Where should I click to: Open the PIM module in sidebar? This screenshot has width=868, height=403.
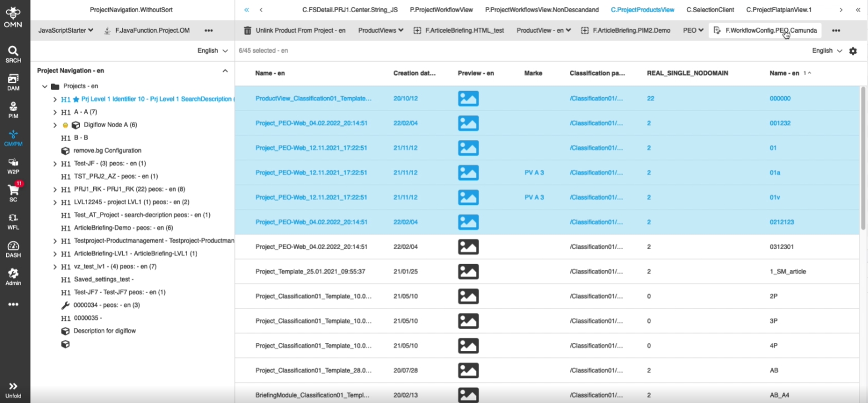(x=13, y=109)
